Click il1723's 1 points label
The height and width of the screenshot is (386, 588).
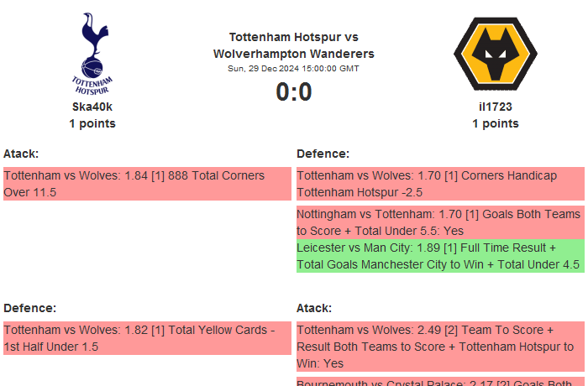coord(496,123)
